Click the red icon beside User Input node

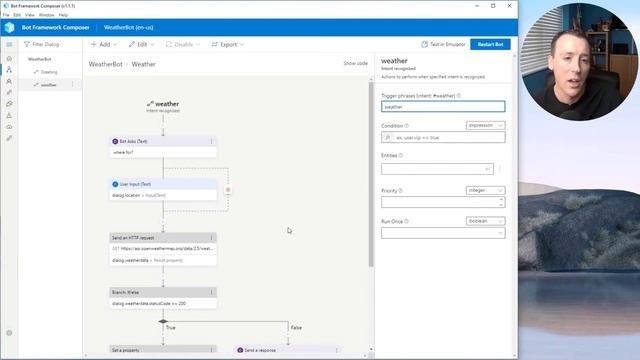tap(228, 190)
